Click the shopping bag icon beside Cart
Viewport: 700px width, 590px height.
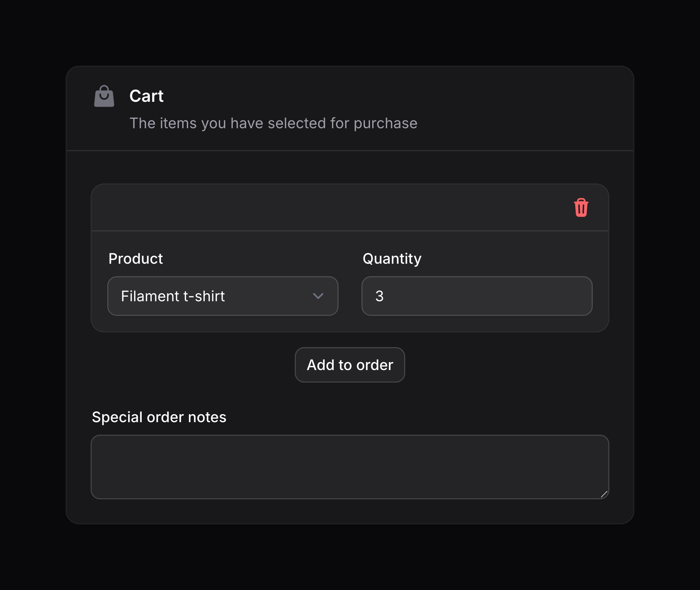point(104,96)
